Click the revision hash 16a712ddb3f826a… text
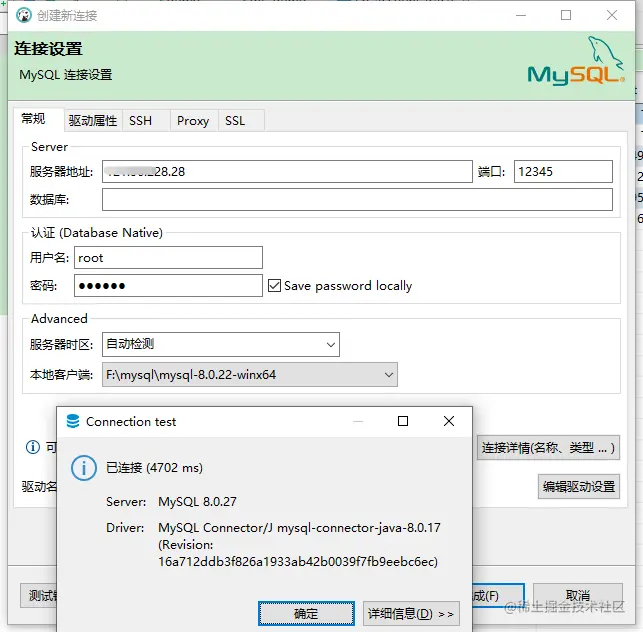 (298, 561)
